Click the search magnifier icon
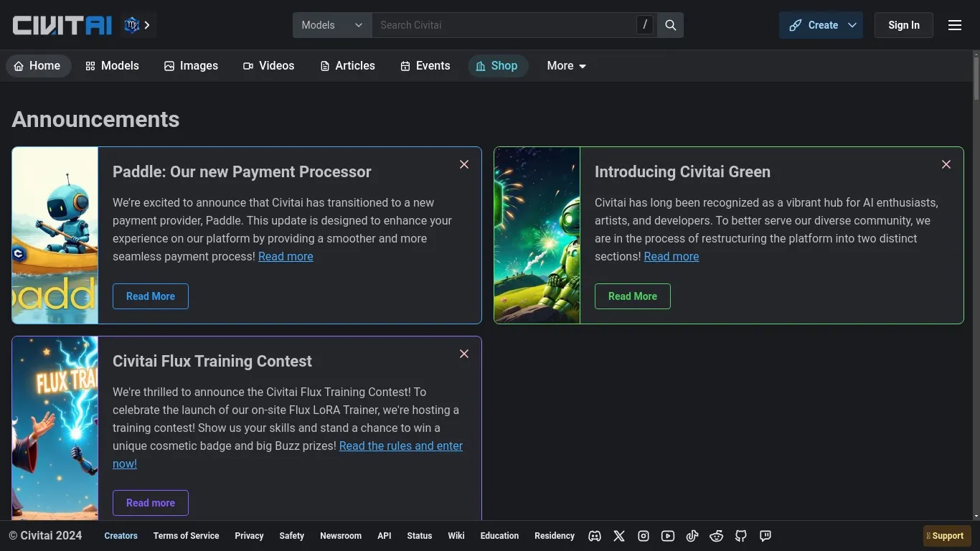 click(669, 24)
